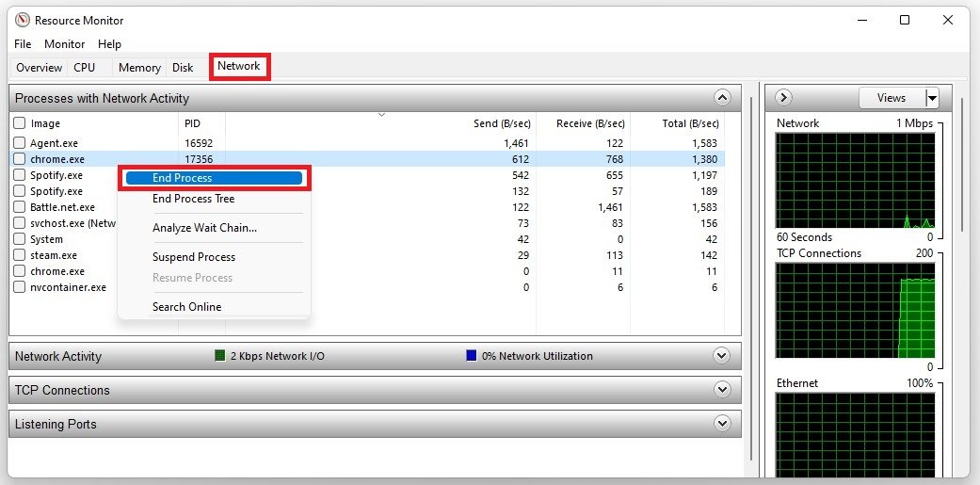Viewport: 980px width, 485px height.
Task: Collapse the graphs pane with arrow button
Action: 784,98
